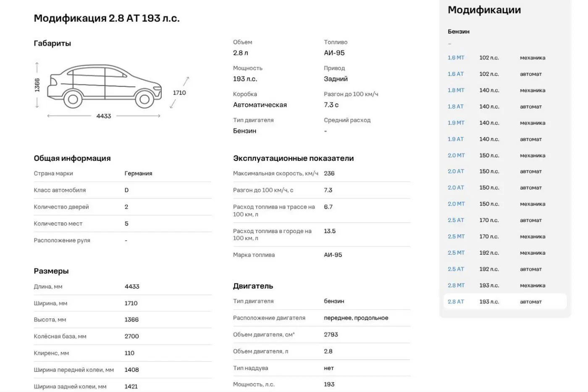The image size is (588, 392).
Task: Click the 'Высота, мм' row label
Action: point(50,320)
